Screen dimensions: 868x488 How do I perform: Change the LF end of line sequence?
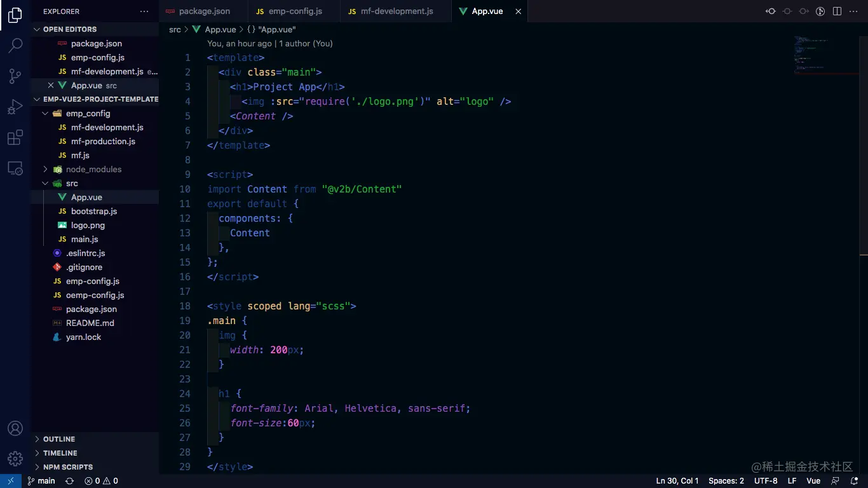(792, 481)
